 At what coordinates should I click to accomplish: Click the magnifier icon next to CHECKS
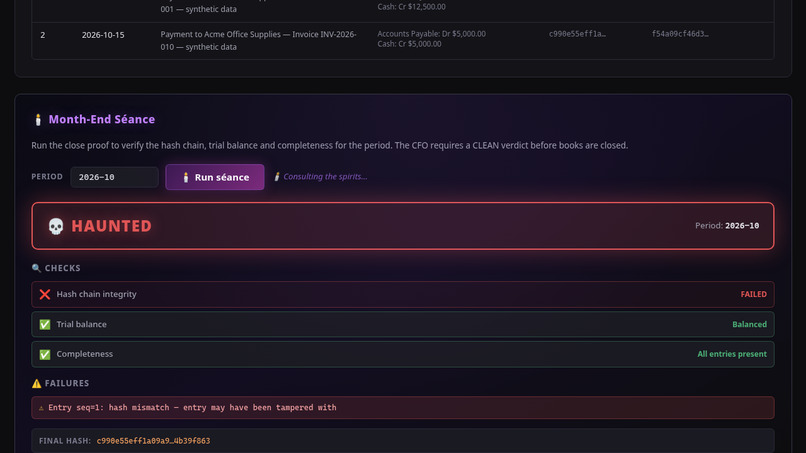point(36,268)
